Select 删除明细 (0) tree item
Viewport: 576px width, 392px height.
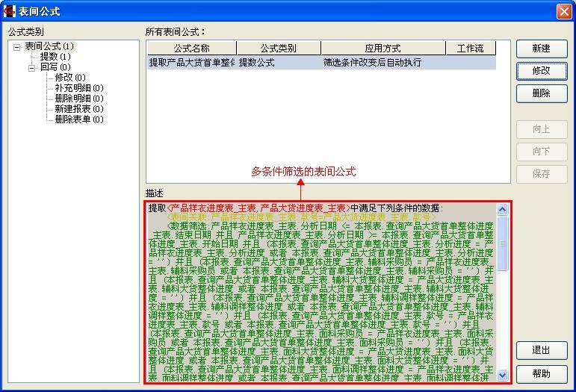[x=78, y=99]
